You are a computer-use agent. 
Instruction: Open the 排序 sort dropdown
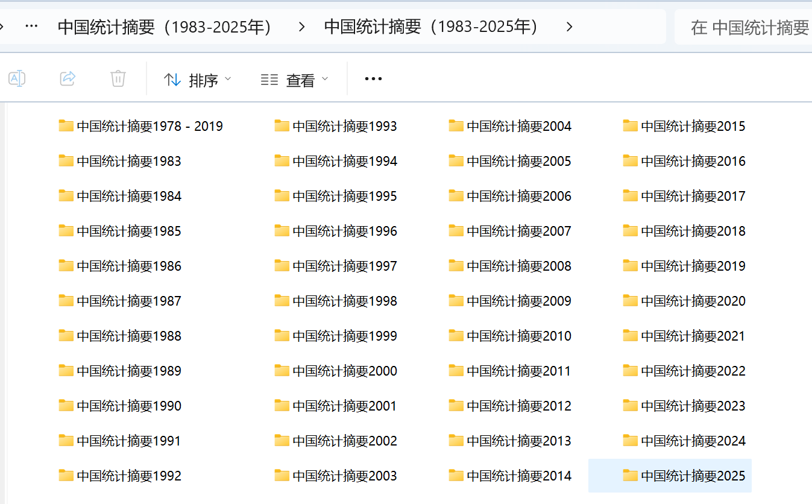(x=198, y=80)
